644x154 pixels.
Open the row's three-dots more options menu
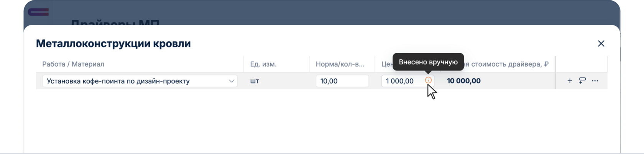(595, 81)
